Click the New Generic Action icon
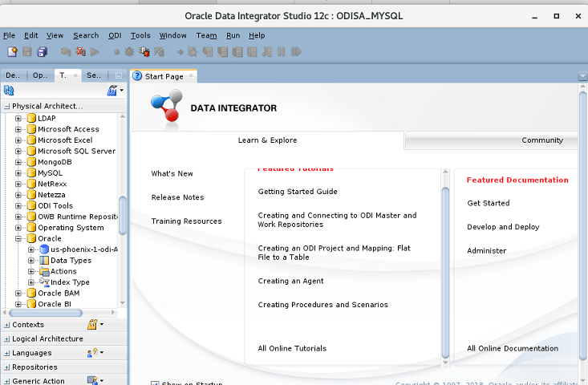 click(x=92, y=380)
